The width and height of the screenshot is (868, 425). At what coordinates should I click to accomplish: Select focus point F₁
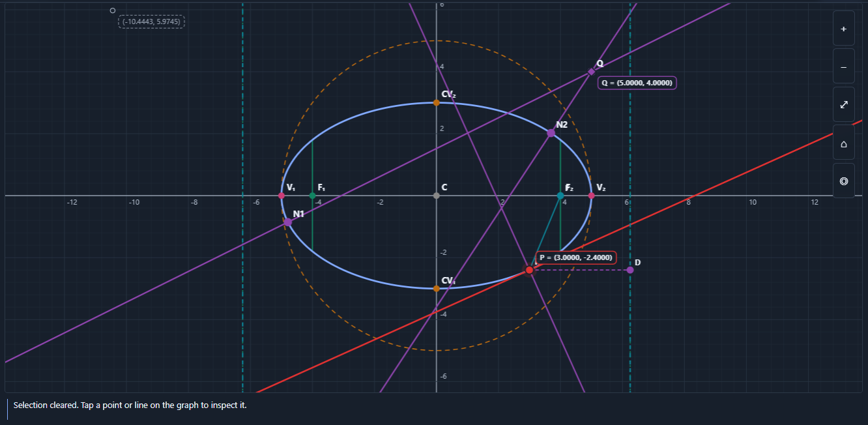[x=312, y=196]
